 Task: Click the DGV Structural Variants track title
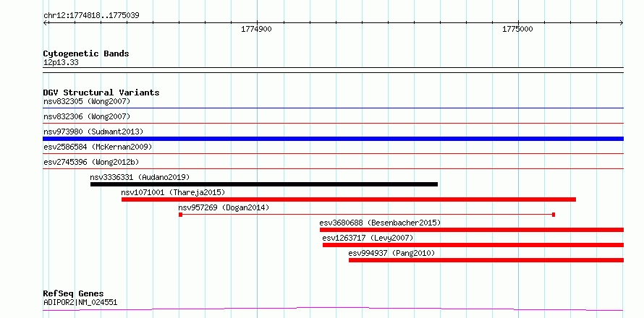point(101,93)
